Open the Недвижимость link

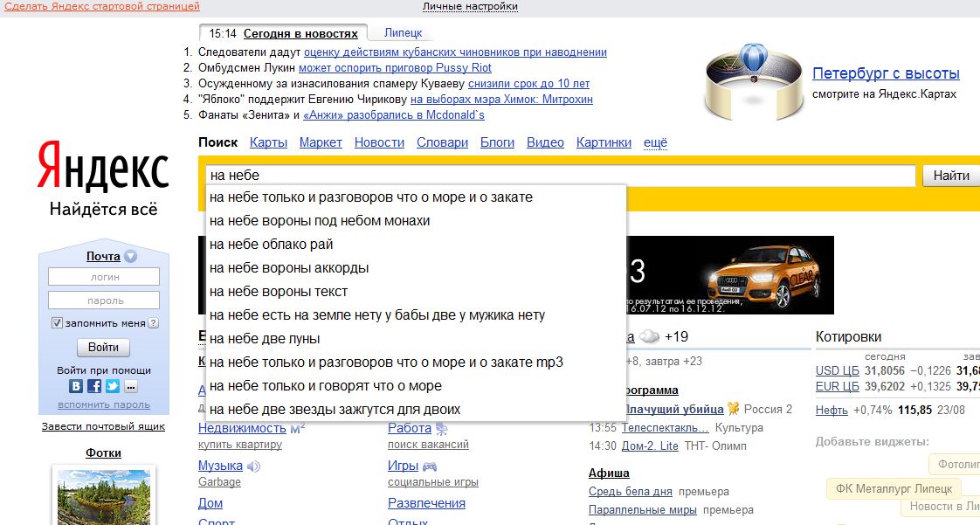[242, 428]
